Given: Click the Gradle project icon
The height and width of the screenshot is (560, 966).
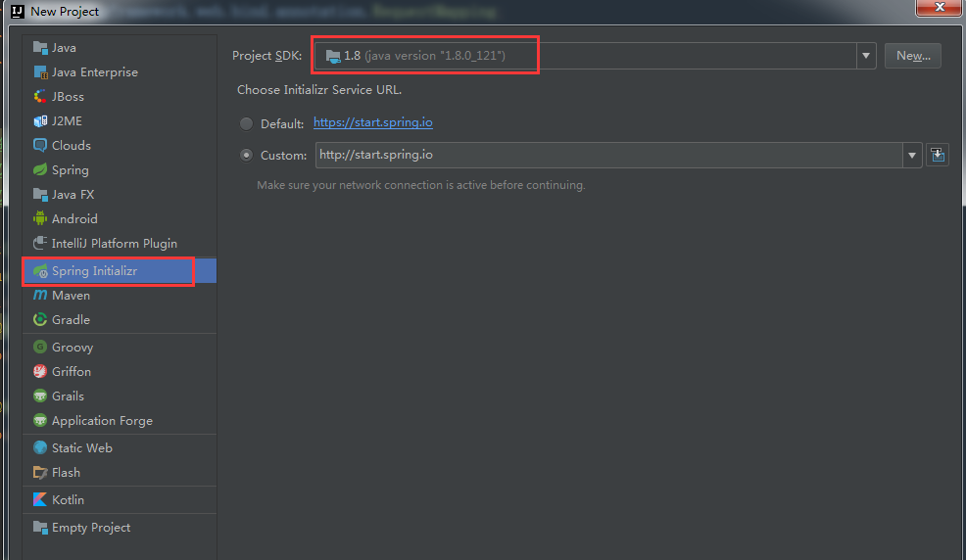Looking at the screenshot, I should point(40,320).
